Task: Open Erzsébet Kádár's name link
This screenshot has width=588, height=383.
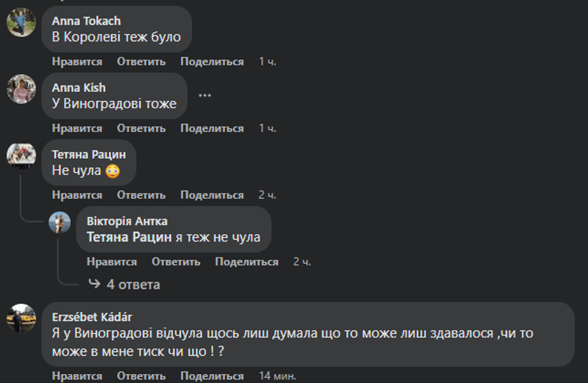Action: tap(92, 317)
